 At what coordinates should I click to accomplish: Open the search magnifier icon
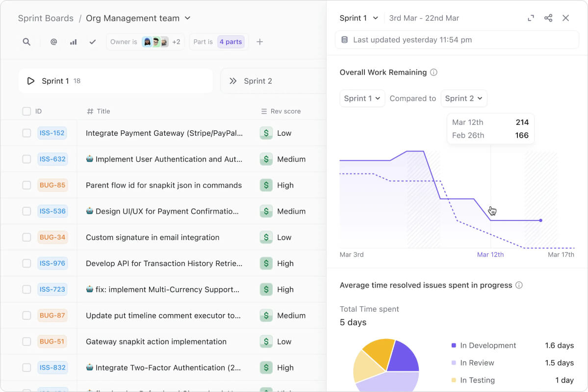tap(26, 42)
